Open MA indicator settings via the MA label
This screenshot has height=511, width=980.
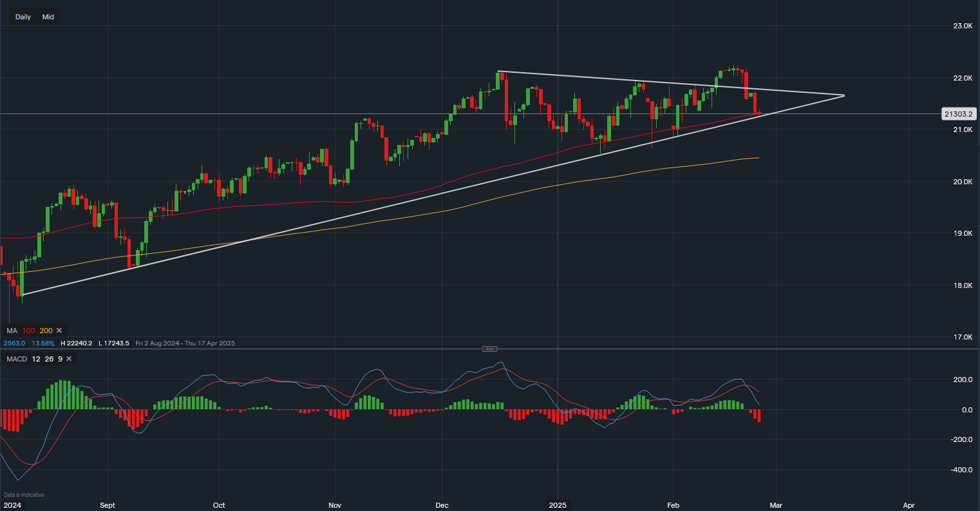[11, 331]
